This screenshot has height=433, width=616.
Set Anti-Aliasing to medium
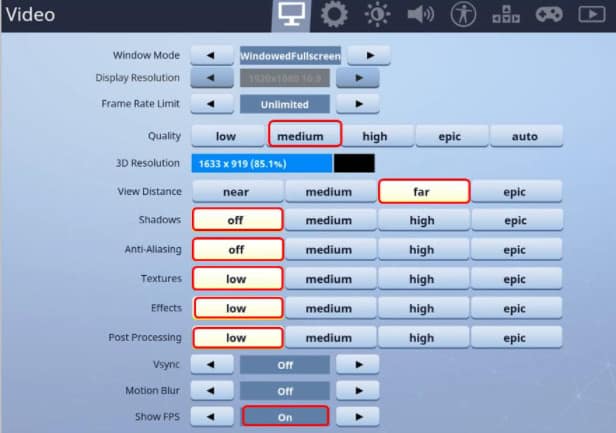[x=329, y=249]
